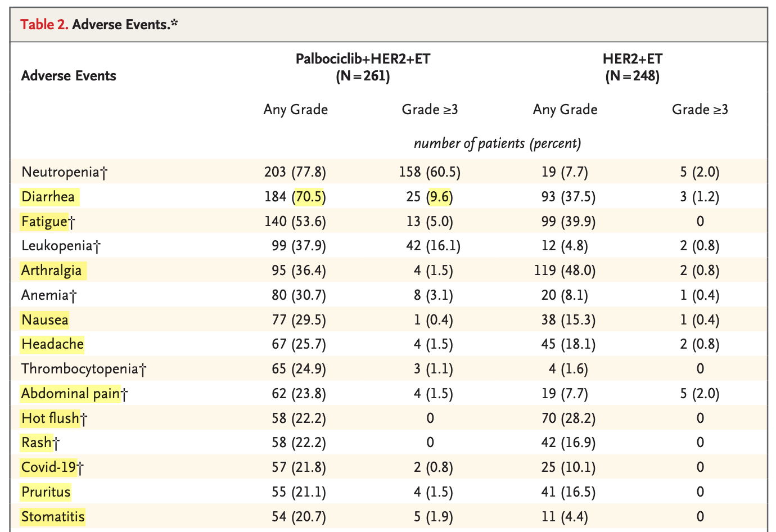Select the Neutropenia HER2+ET value '19 (7.7)'
This screenshot has height=532, width=776.
[565, 172]
